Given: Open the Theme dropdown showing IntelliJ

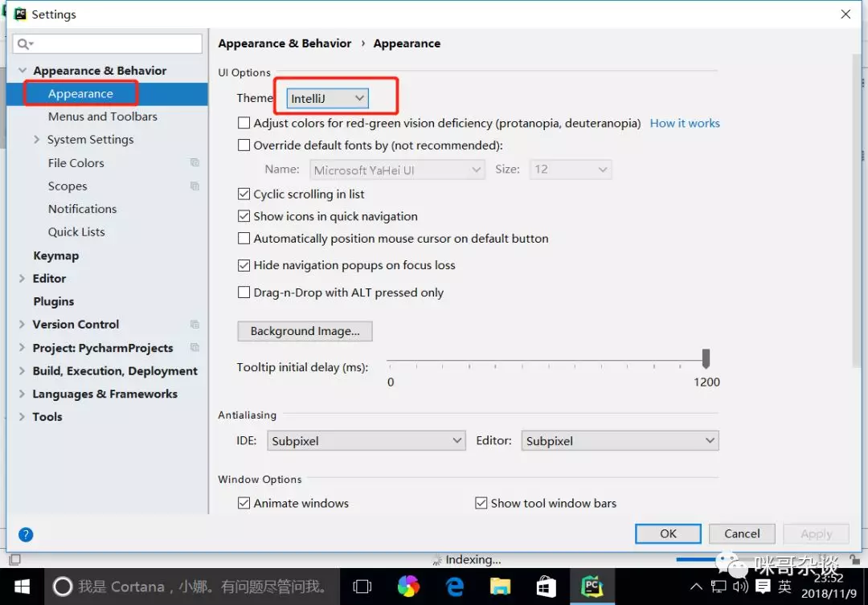Looking at the screenshot, I should (328, 99).
